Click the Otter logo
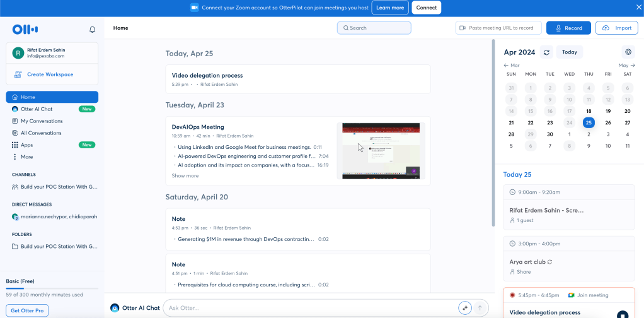Image resolution: width=644 pixels, height=318 pixels. pyautogui.click(x=25, y=29)
